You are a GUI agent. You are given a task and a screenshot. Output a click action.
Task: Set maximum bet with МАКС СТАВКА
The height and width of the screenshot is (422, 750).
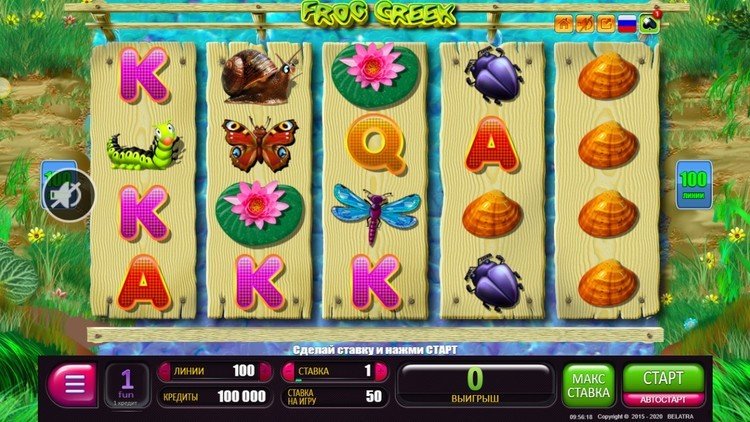tap(589, 386)
